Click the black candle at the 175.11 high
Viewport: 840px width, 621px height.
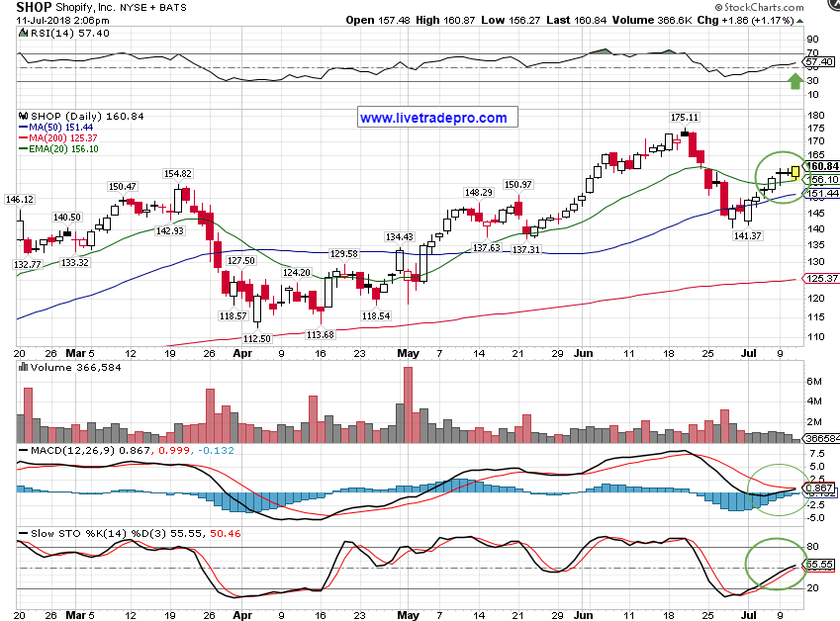tap(684, 132)
